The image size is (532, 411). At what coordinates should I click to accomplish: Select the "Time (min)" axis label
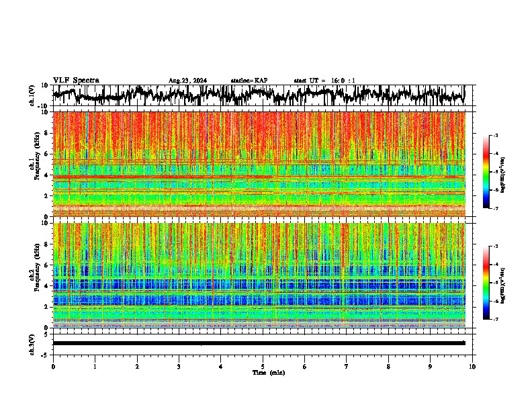click(269, 373)
